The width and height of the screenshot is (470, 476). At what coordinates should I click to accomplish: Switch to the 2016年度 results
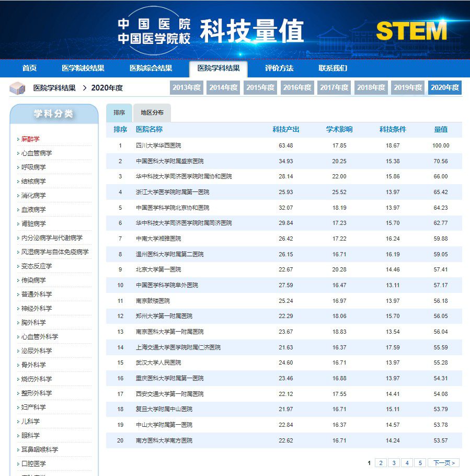pyautogui.click(x=297, y=87)
